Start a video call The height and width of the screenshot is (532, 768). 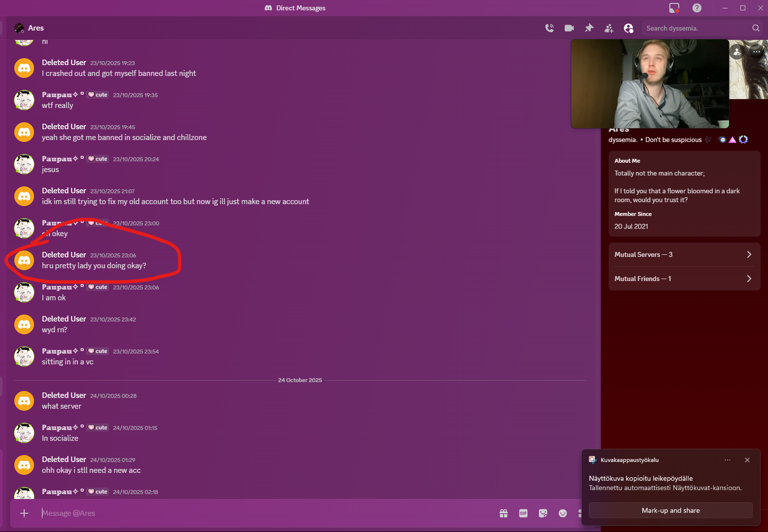[569, 28]
